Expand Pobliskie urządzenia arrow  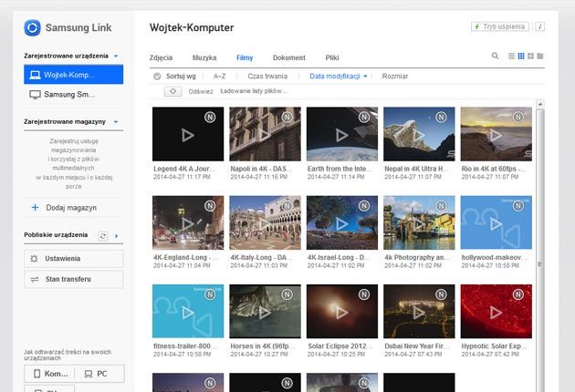click(117, 236)
